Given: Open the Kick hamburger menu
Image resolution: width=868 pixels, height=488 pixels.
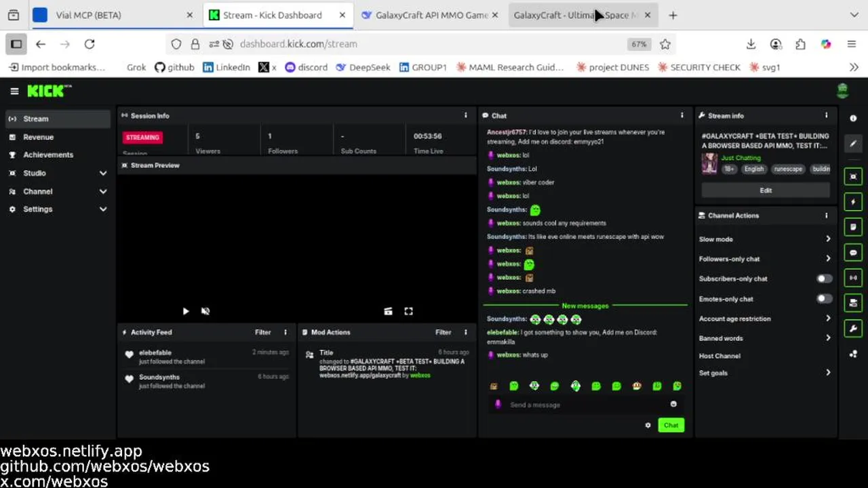Looking at the screenshot, I should tap(14, 91).
